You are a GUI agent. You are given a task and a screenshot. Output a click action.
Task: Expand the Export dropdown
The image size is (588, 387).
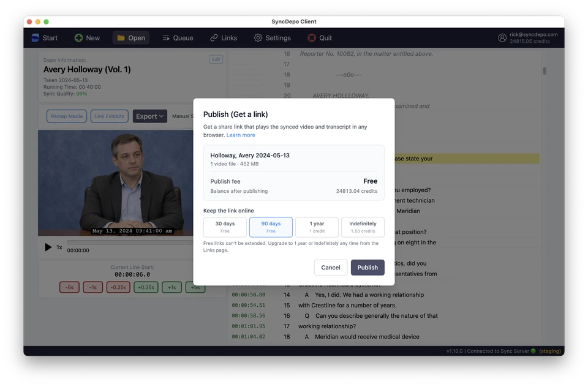tap(150, 116)
